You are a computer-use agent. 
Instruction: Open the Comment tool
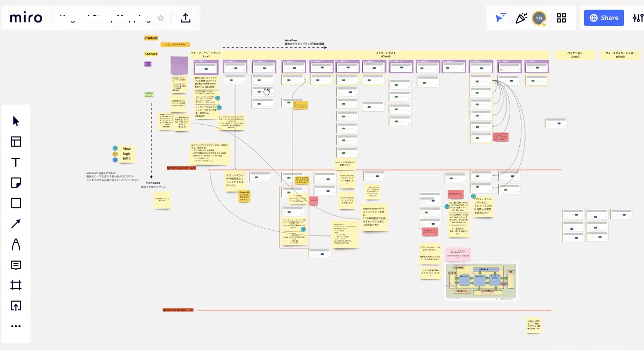(x=16, y=265)
